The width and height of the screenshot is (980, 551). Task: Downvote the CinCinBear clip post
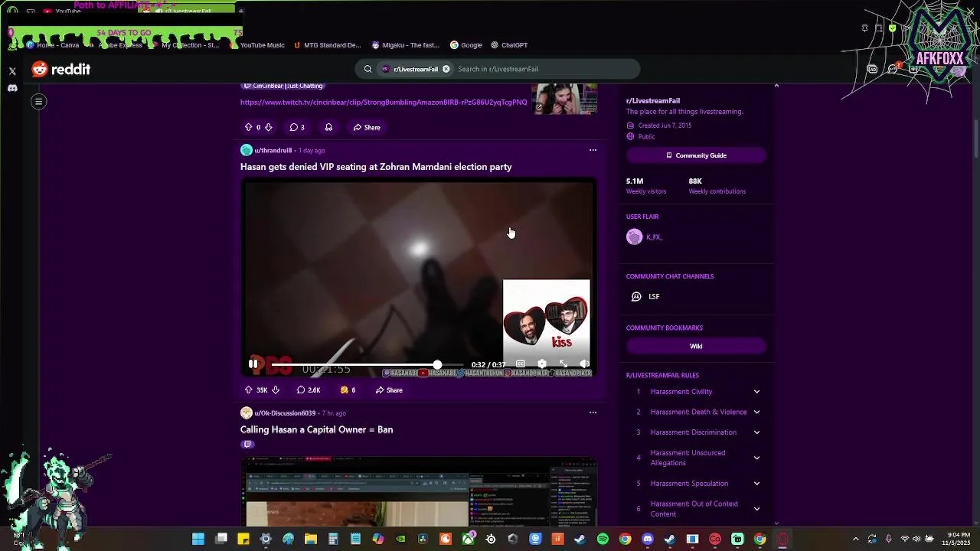pyautogui.click(x=268, y=127)
